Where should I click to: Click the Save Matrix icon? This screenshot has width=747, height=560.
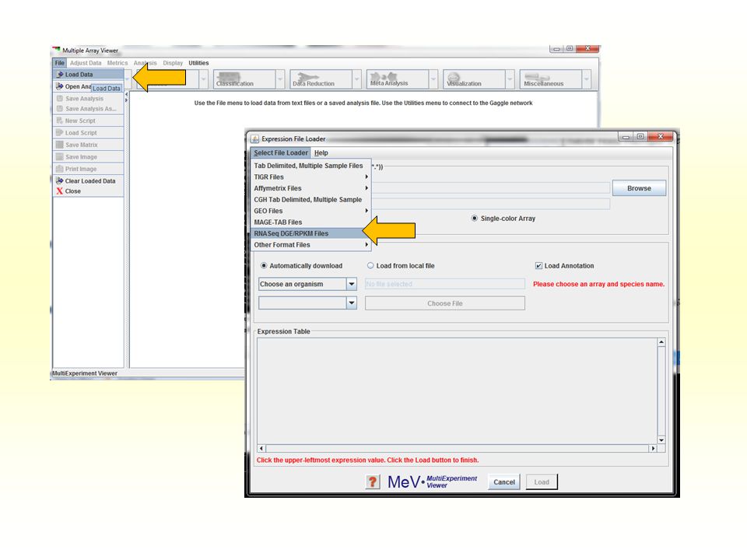60,145
